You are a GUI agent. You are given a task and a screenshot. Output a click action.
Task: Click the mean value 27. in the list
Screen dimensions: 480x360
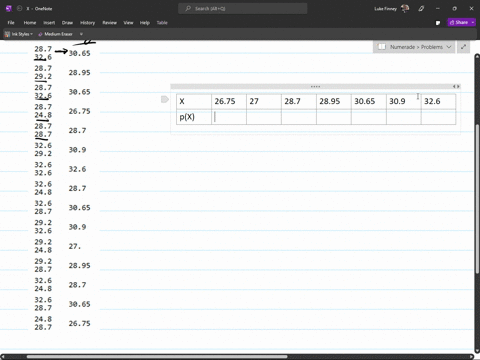[x=75, y=246]
